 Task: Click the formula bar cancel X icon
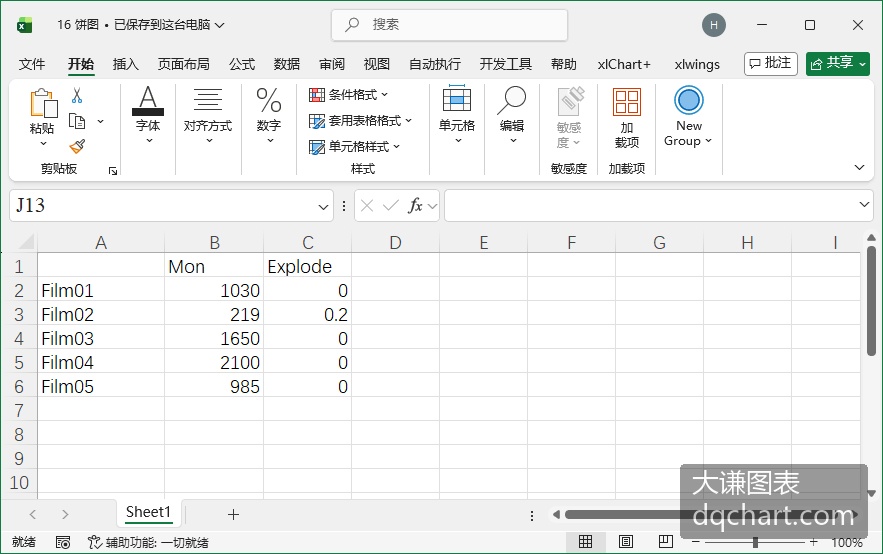pyautogui.click(x=367, y=205)
